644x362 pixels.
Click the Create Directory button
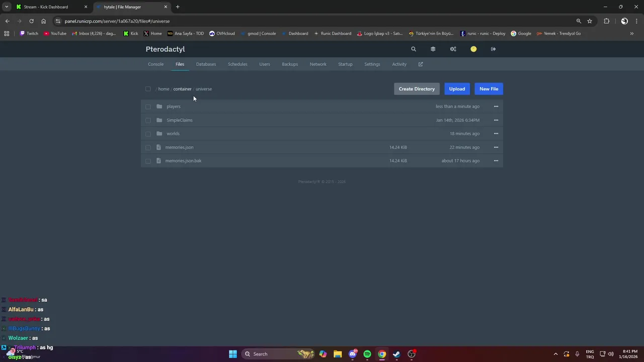(417, 89)
